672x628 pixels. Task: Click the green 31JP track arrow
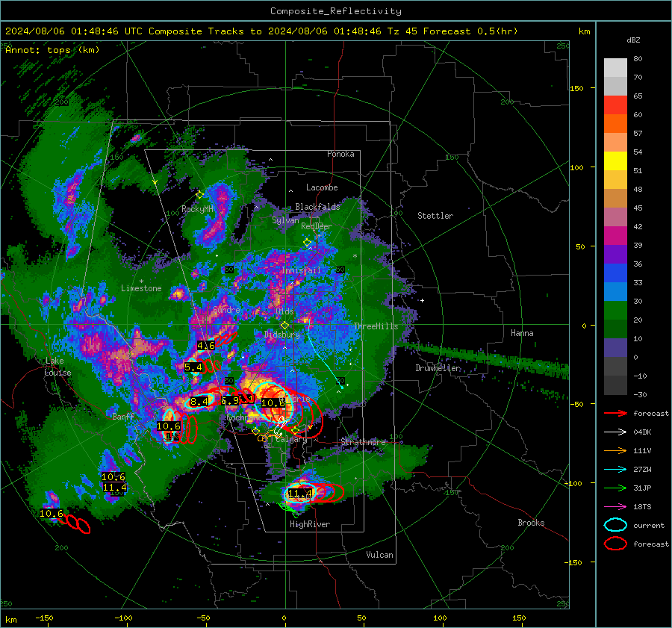point(615,488)
